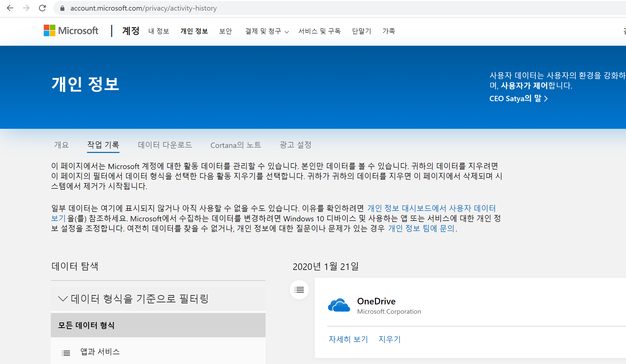Click 자세히 보기 on OneDrive card

coord(348,339)
